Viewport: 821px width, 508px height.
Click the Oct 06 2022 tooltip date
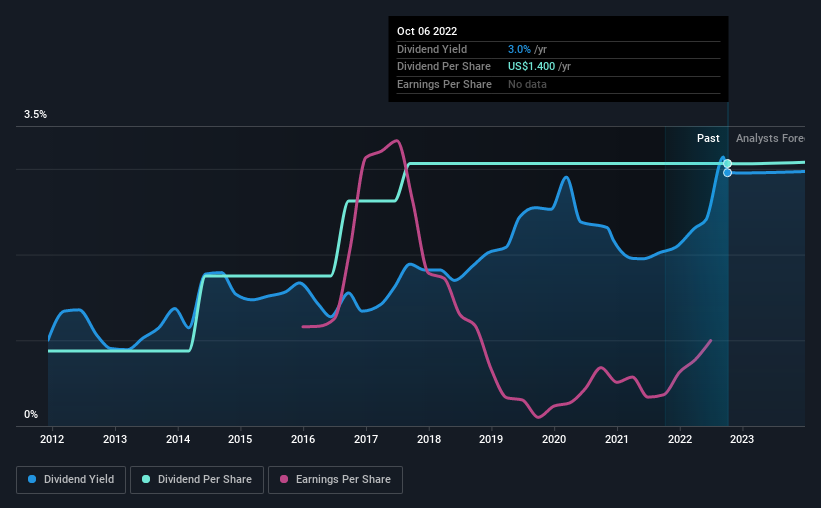click(x=427, y=31)
